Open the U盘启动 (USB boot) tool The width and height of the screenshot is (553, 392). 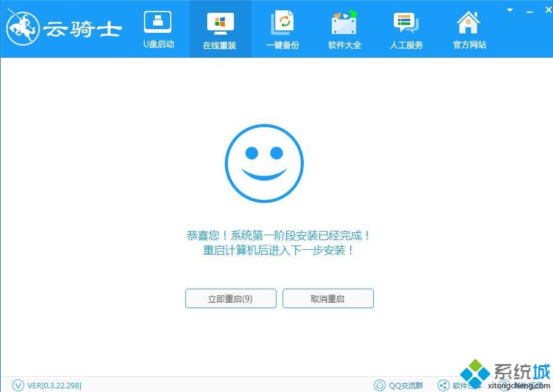pos(158,29)
